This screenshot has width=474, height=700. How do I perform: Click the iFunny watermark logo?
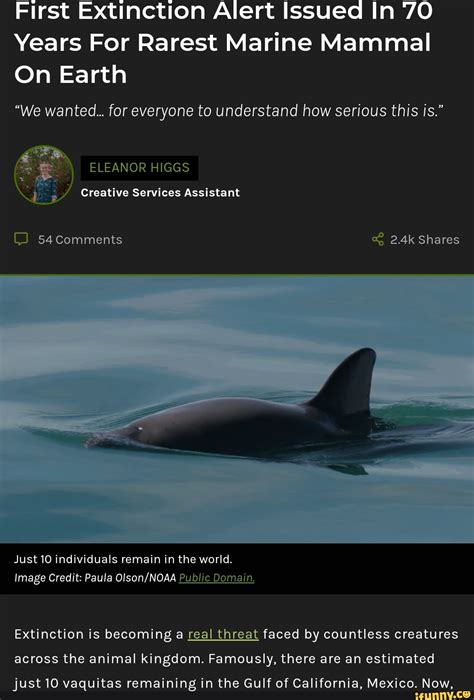pyautogui.click(x=443, y=695)
